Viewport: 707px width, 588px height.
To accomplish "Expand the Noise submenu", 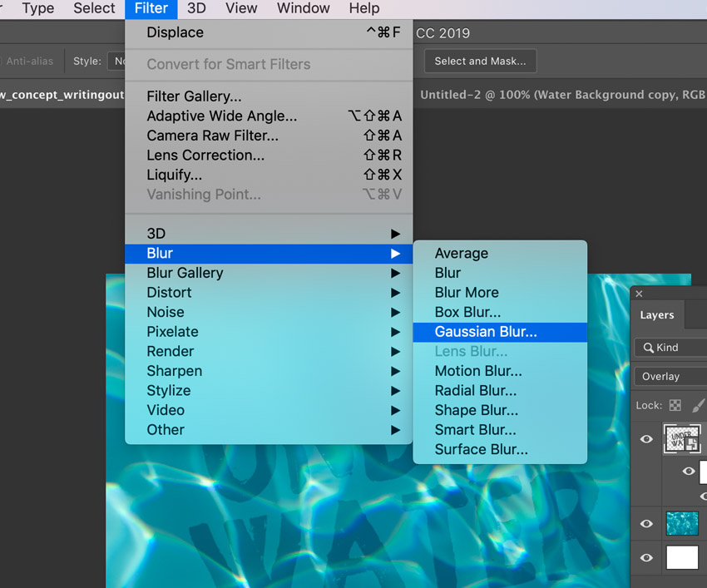I will [x=269, y=312].
